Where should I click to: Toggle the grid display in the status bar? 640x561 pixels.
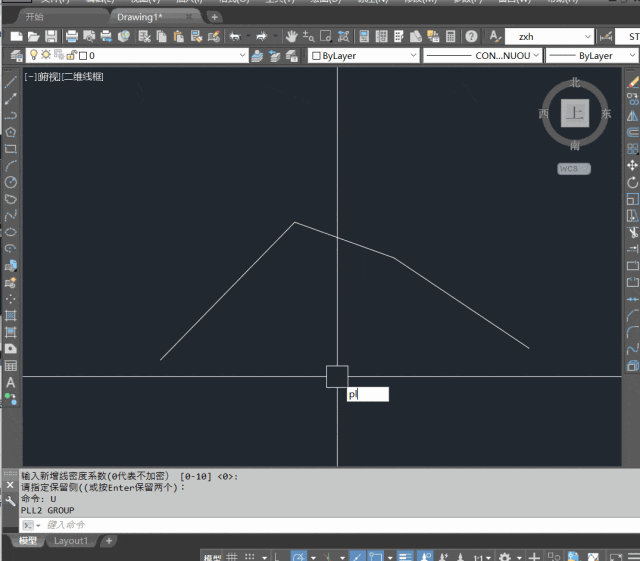pyautogui.click(x=232, y=557)
